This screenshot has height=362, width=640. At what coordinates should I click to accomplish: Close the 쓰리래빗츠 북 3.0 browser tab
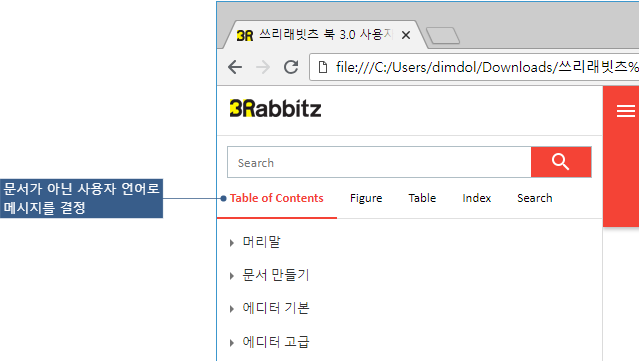click(406, 36)
